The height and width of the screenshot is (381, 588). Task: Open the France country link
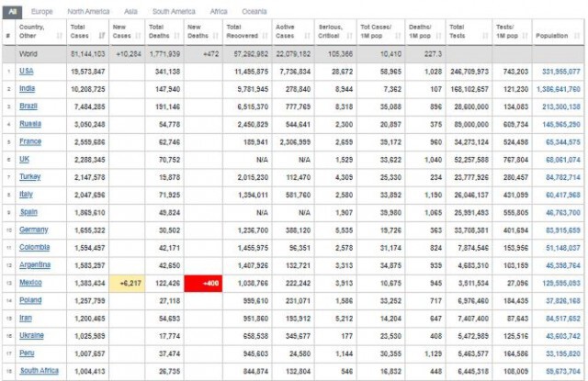click(30, 141)
